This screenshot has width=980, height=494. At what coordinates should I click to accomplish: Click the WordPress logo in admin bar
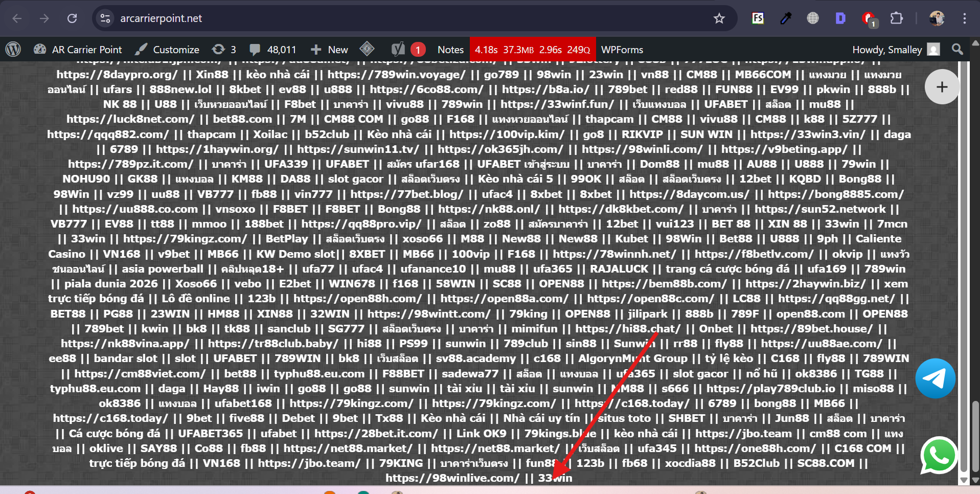[x=13, y=50]
